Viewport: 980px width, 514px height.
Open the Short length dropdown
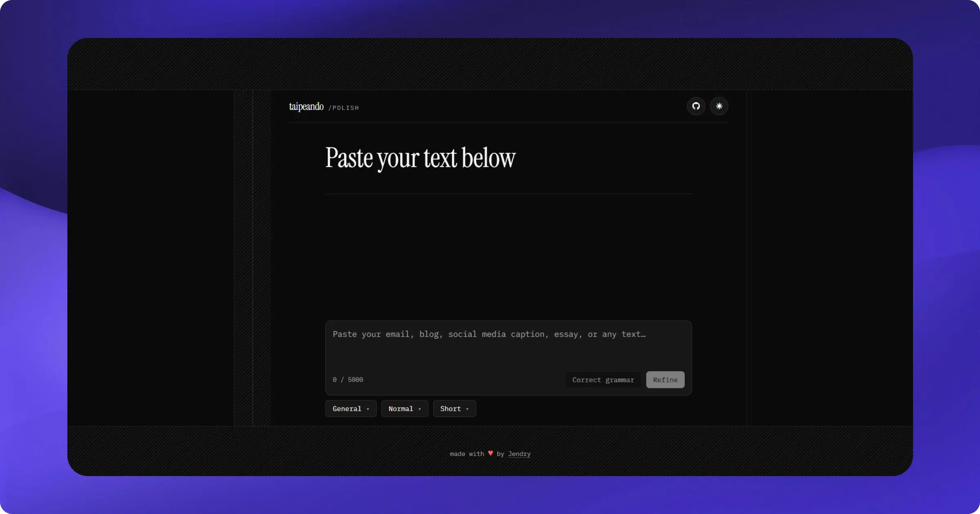click(x=454, y=409)
